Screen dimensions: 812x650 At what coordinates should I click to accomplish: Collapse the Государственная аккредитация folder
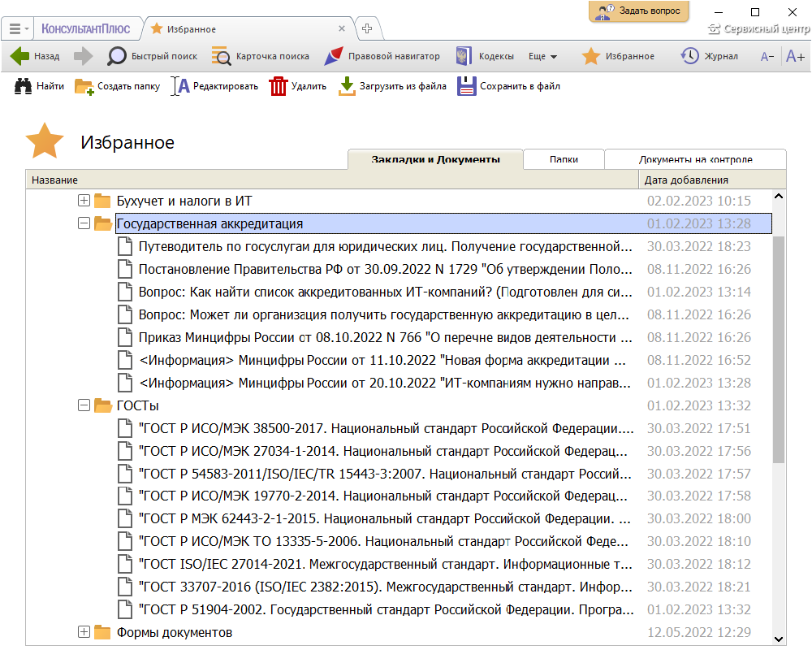[84, 223]
